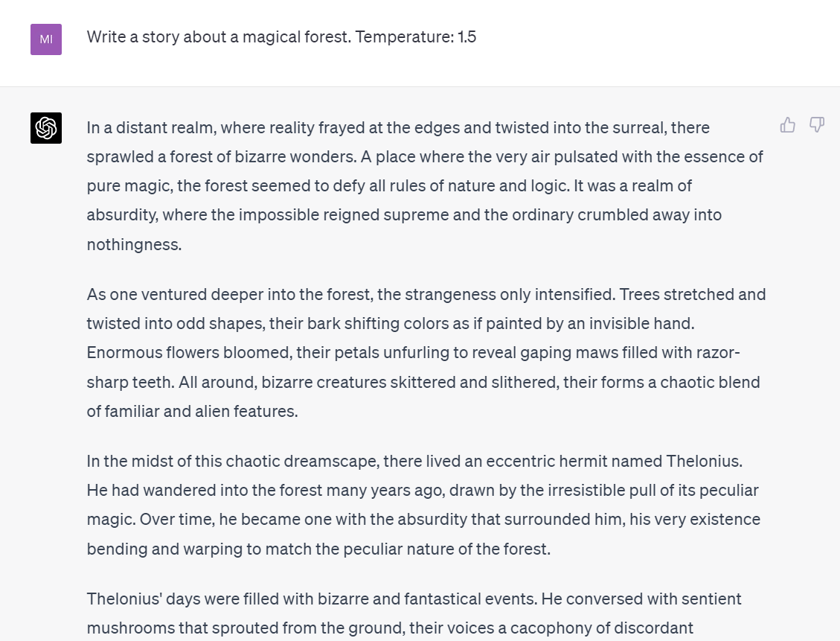
Task: Click the user prompt about a magical forest
Action: (281, 37)
